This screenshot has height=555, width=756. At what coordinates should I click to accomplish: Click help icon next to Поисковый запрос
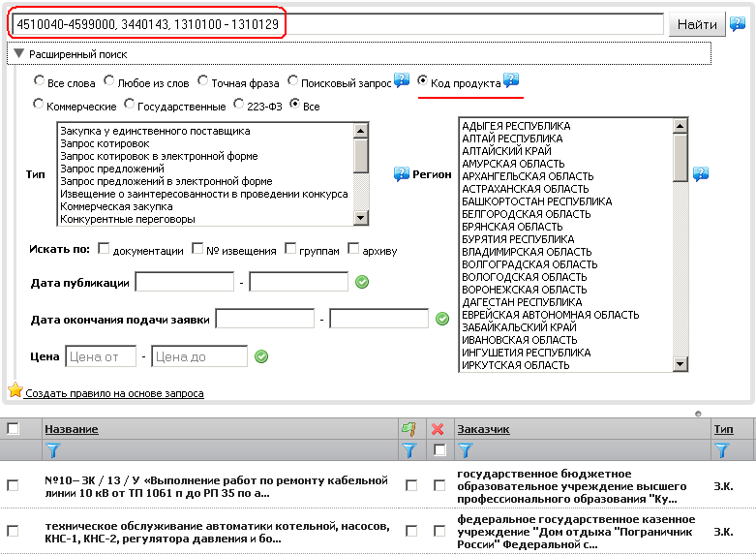402,81
